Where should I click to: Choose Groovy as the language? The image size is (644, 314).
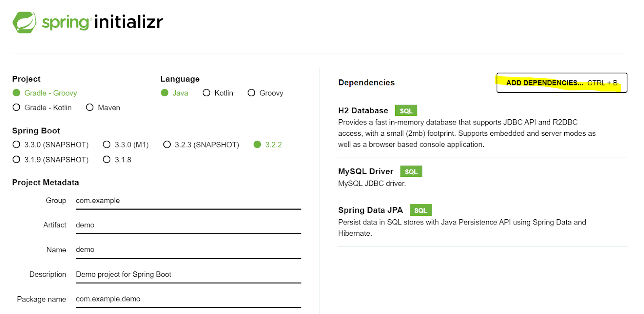[x=252, y=93]
